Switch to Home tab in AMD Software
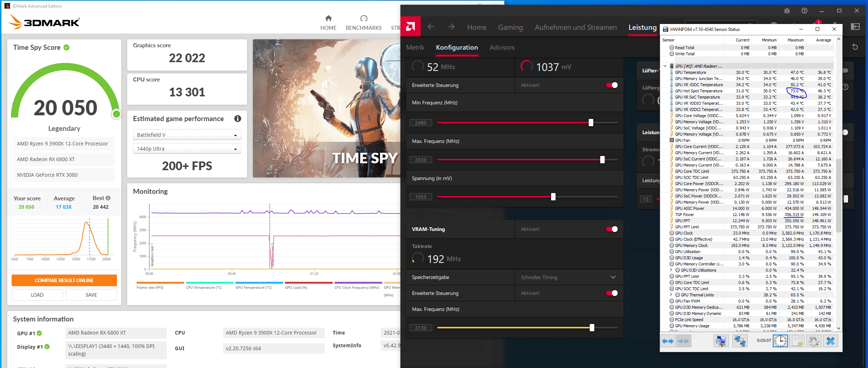Screen dimensions: 868x368 point(477,27)
